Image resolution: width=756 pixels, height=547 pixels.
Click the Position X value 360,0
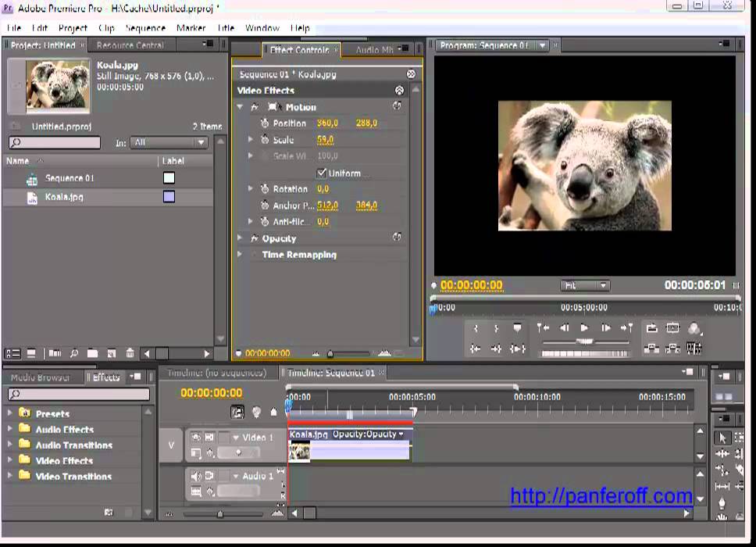click(x=326, y=123)
